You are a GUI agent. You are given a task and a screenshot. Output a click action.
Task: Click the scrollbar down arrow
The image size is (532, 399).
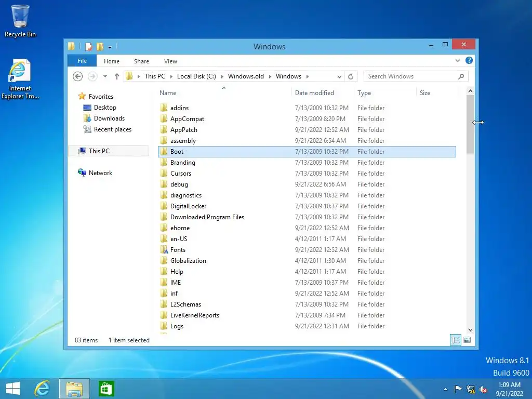(x=470, y=330)
